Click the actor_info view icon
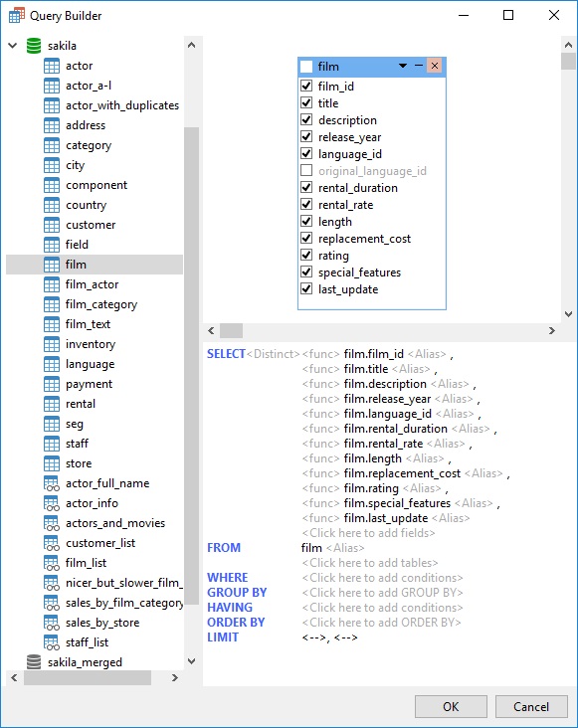Image resolution: width=578 pixels, height=728 pixels. pyautogui.click(x=52, y=503)
